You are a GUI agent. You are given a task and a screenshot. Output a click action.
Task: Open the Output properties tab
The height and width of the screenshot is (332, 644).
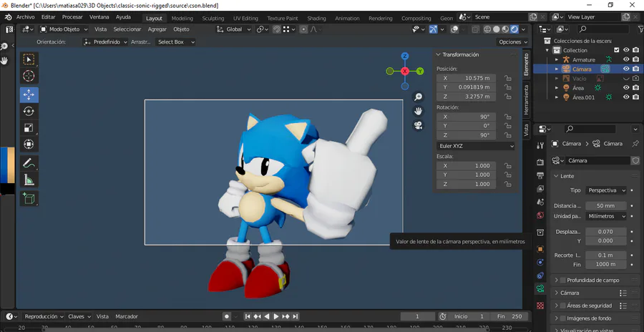[540, 175]
